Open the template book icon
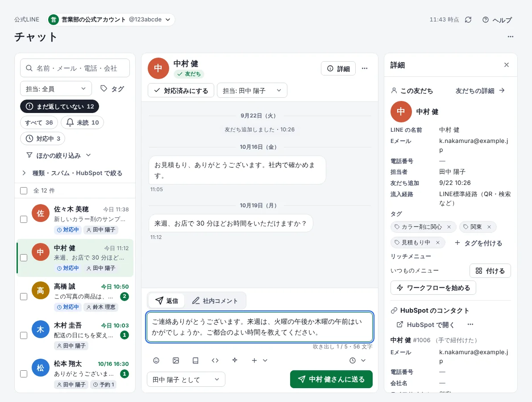Image resolution: width=532 pixels, height=402 pixels. pyautogui.click(x=195, y=360)
